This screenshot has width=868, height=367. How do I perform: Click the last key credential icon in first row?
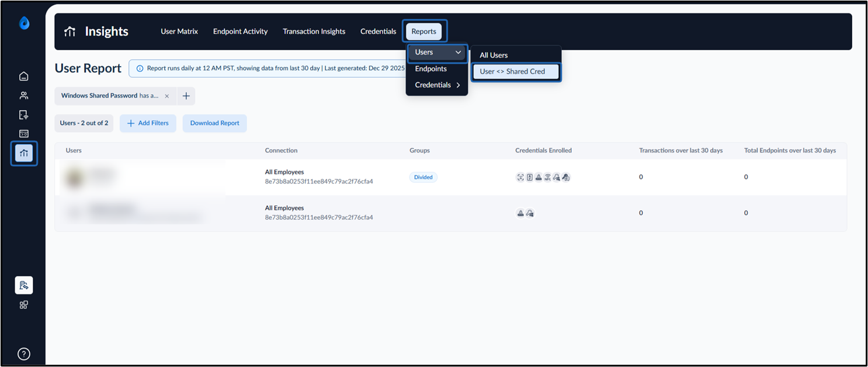coord(565,177)
